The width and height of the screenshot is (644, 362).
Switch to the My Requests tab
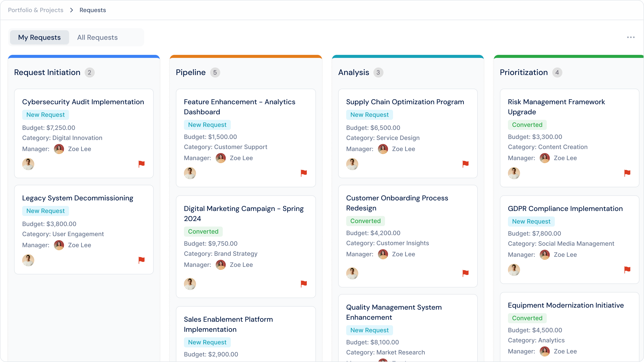coord(39,37)
